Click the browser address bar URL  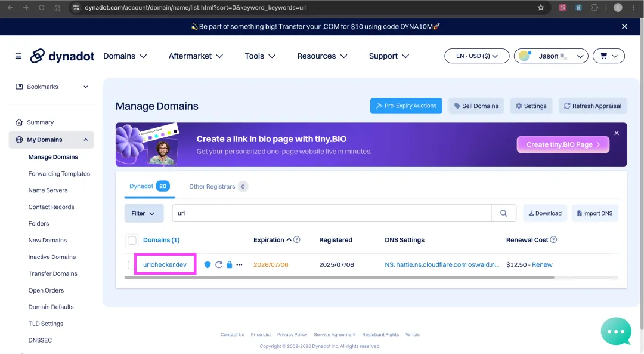point(196,7)
